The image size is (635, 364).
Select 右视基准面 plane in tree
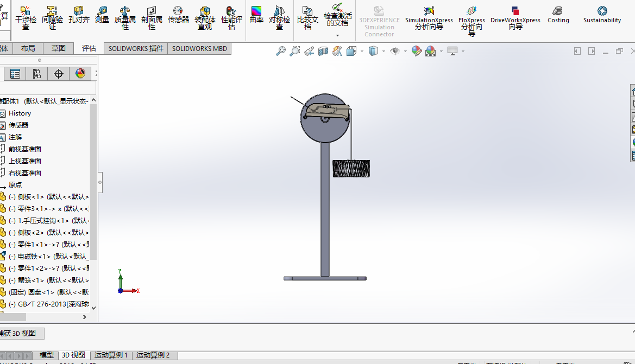tap(24, 173)
